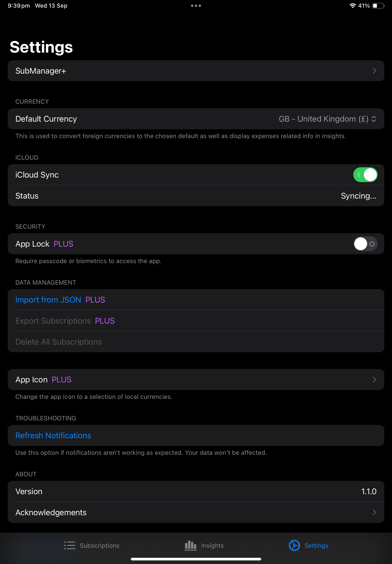Check the iCloud Sync Status row
Screen dimensions: 392x564
196,196
